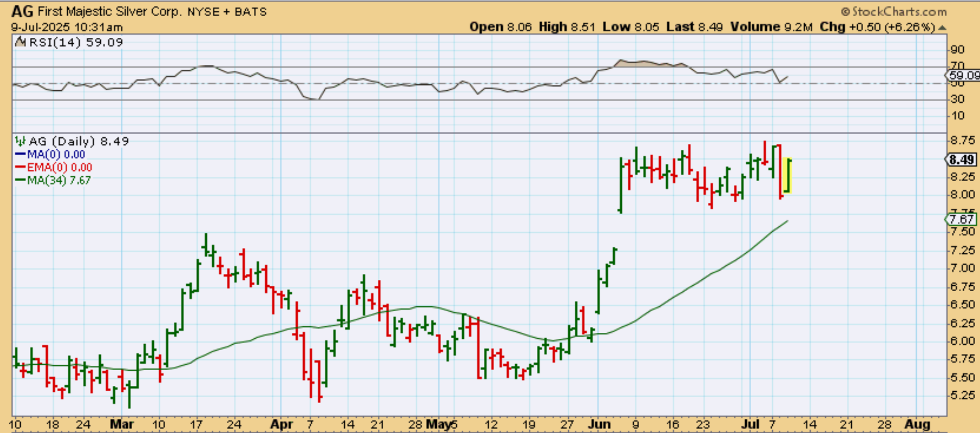Viewport: 980px width, 433px height.
Task: Click the 5.25 price axis label
Action: tap(962, 396)
